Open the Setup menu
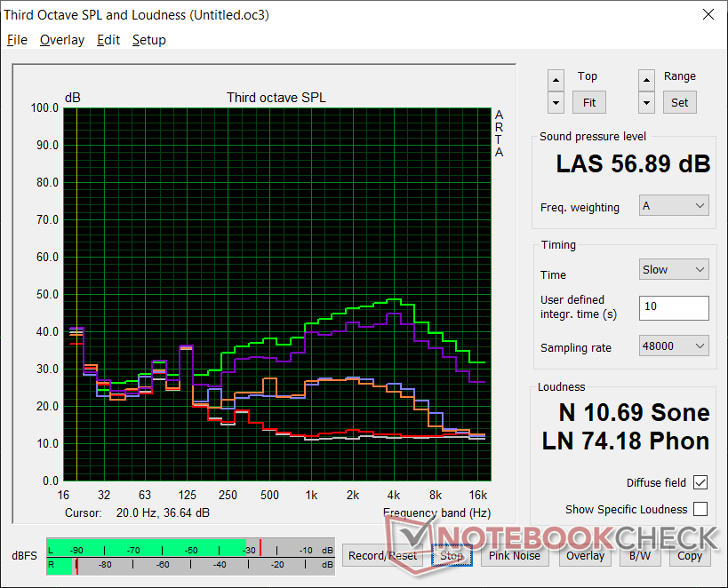728x588 pixels. [x=149, y=40]
